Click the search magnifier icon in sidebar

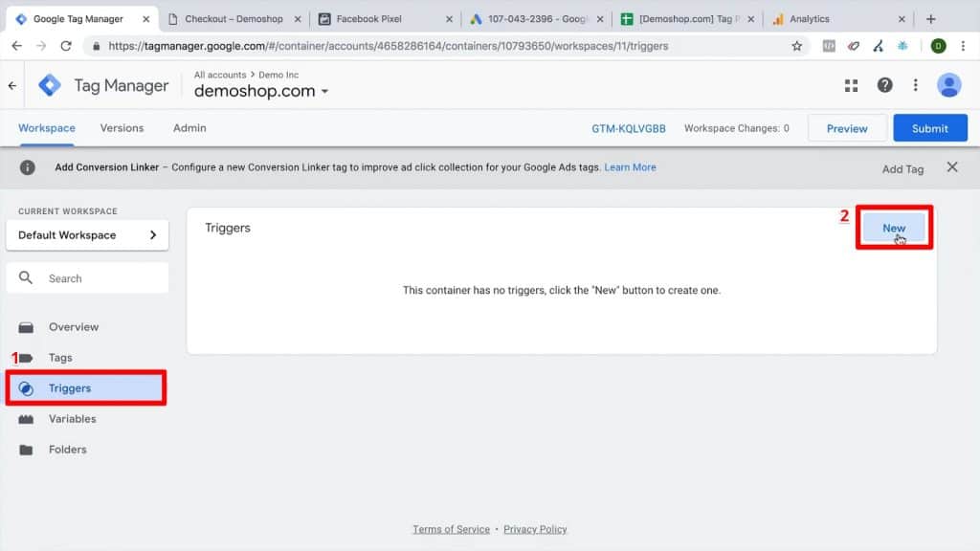(x=26, y=277)
